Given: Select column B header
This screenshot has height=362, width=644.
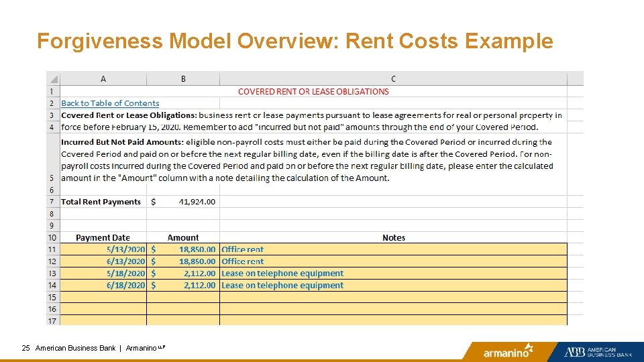Looking at the screenshot, I should (x=183, y=79).
